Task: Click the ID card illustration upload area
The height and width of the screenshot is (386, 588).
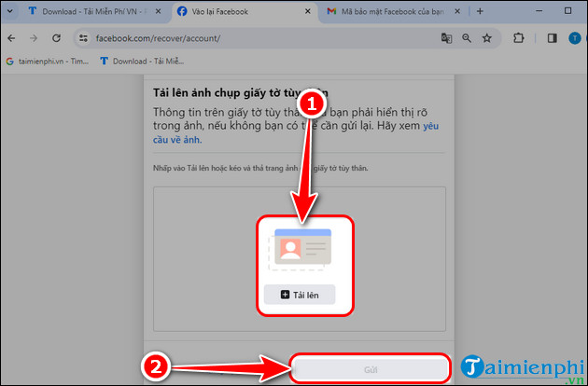Action: click(300, 250)
